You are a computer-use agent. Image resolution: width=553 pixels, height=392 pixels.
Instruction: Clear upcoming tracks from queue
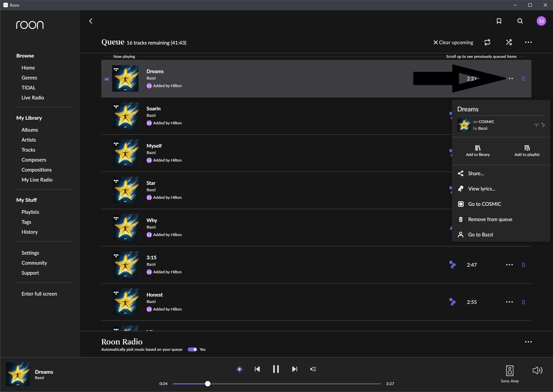coord(453,43)
